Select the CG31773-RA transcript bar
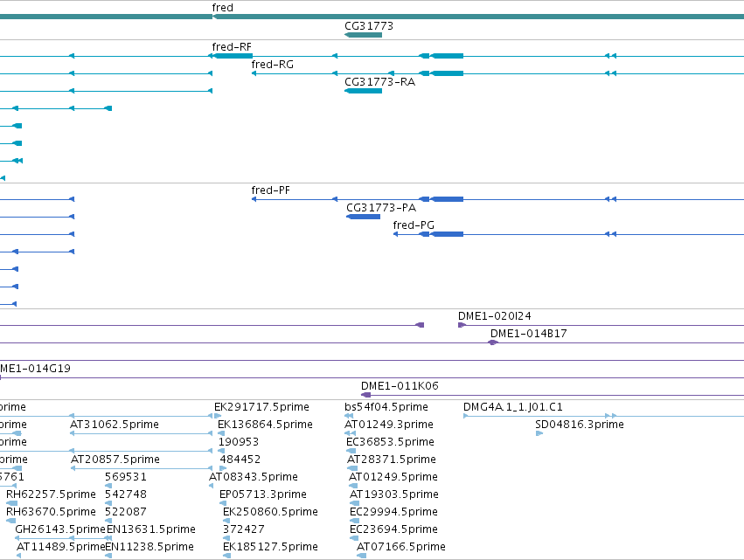The width and height of the screenshot is (744, 560). click(363, 91)
